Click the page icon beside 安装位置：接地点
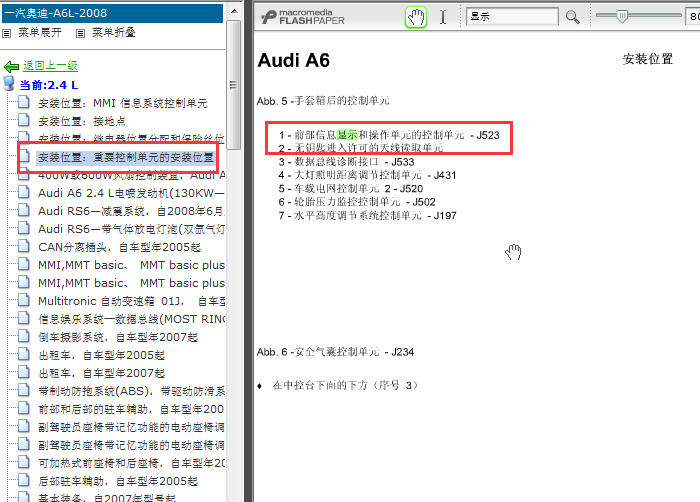 click(x=24, y=120)
